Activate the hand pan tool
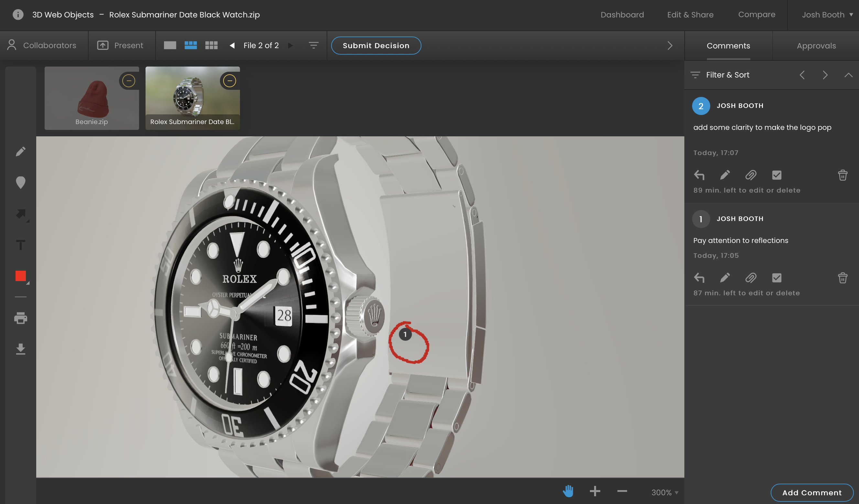 pos(568,491)
